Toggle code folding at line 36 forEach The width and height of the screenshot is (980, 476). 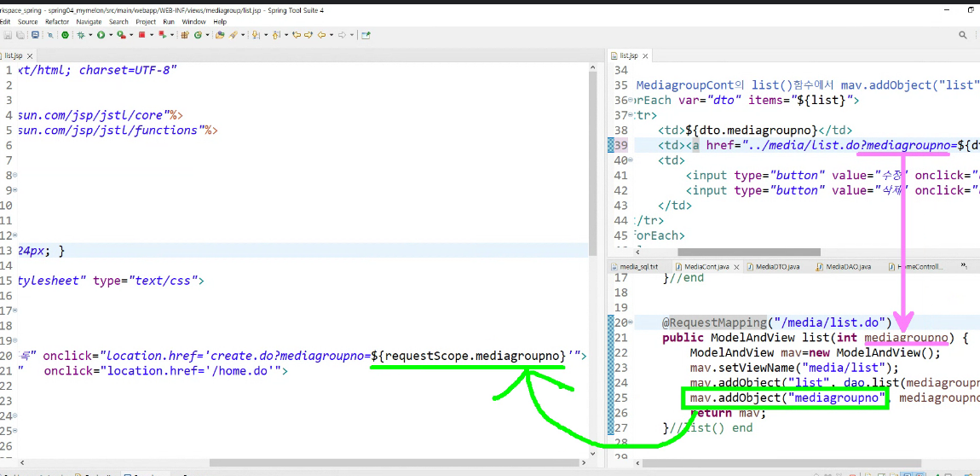coord(631,101)
